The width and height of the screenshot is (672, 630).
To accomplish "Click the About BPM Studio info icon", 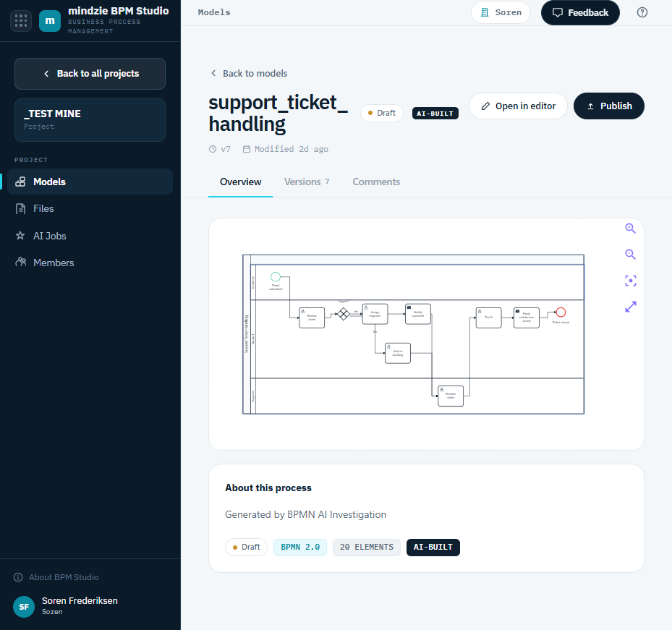I will coord(18,577).
